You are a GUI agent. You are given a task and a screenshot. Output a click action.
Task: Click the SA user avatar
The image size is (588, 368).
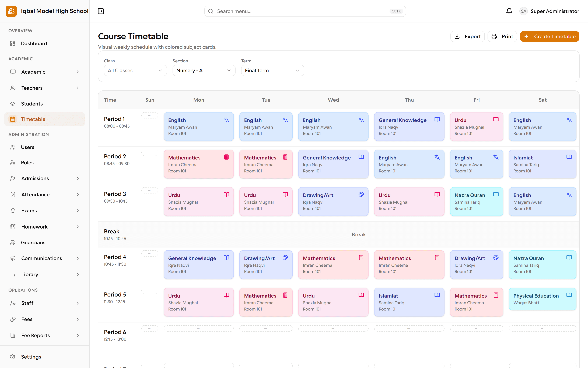coord(523,11)
